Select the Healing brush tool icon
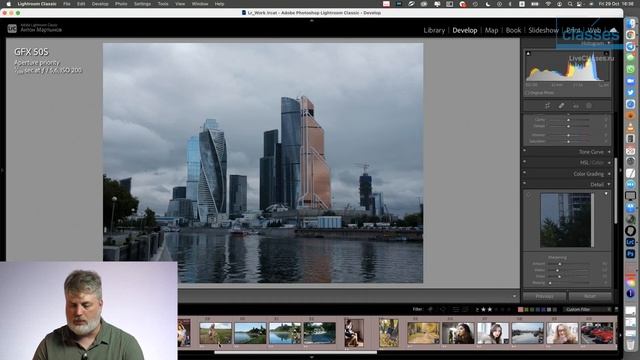 pyautogui.click(x=562, y=106)
